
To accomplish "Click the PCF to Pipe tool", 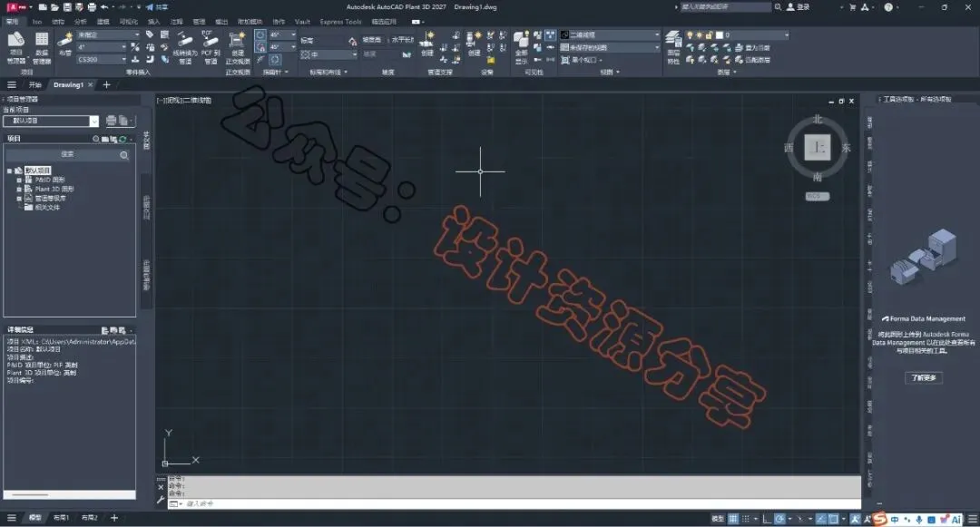I will 211,47.
